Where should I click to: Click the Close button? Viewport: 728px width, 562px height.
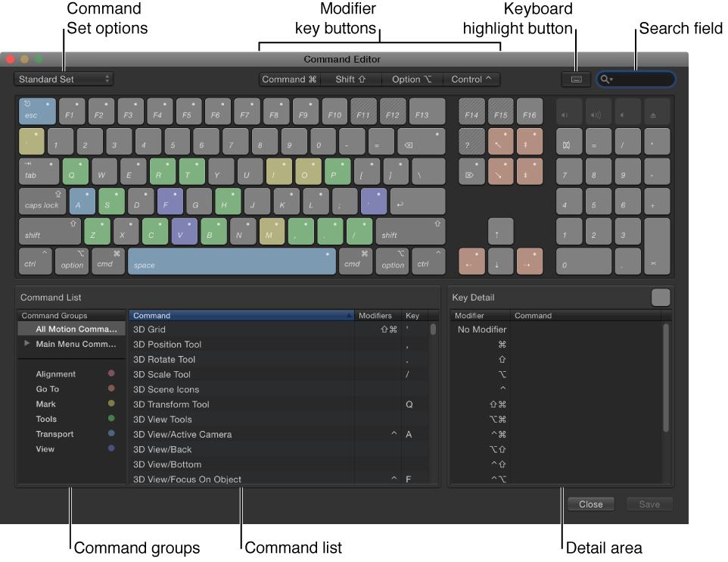[590, 504]
